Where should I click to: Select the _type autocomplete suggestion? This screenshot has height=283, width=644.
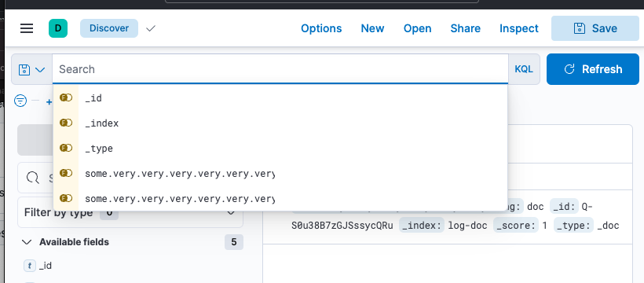280,148
